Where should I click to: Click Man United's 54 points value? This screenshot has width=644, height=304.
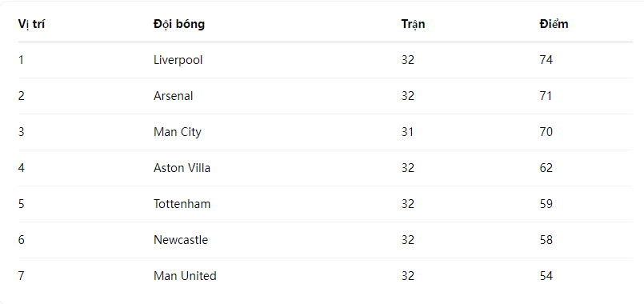point(546,276)
